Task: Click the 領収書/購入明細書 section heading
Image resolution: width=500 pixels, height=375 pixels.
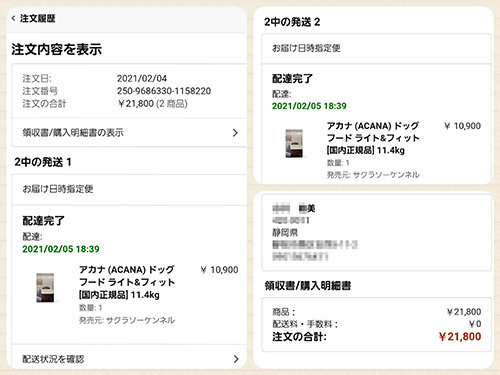Action: (308, 286)
